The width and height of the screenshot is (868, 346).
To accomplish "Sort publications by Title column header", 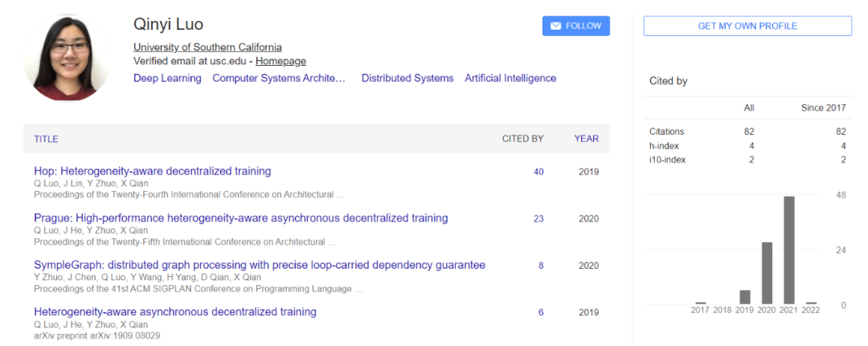I will click(x=46, y=139).
